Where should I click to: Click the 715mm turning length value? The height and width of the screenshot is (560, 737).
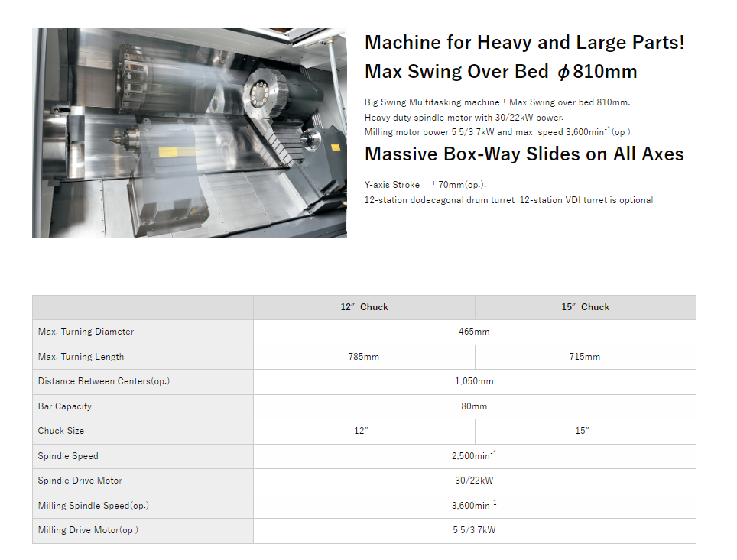[x=585, y=357]
